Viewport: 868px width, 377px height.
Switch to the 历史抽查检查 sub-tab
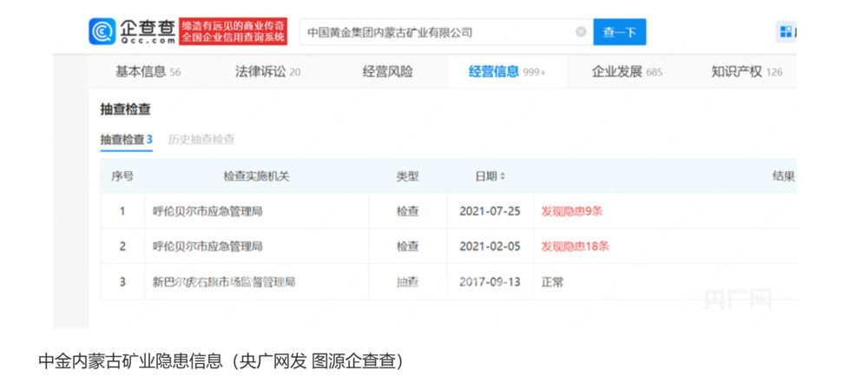(201, 140)
